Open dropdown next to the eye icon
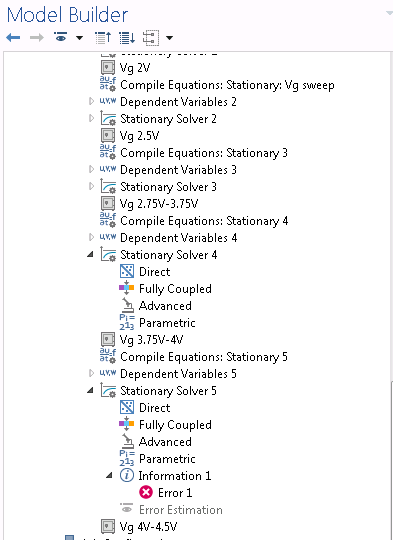The width and height of the screenshot is (393, 540). (x=79, y=38)
